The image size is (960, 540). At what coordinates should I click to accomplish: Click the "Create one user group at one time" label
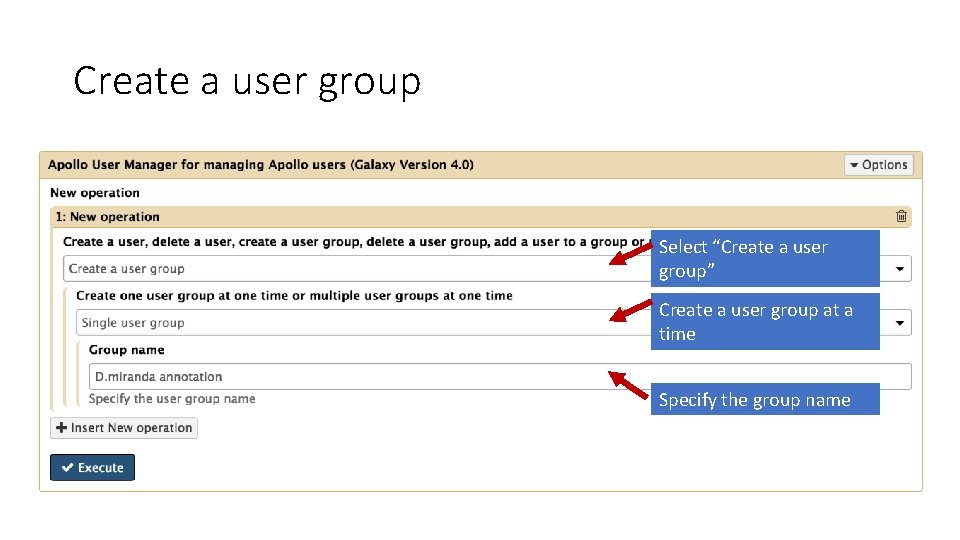(294, 296)
